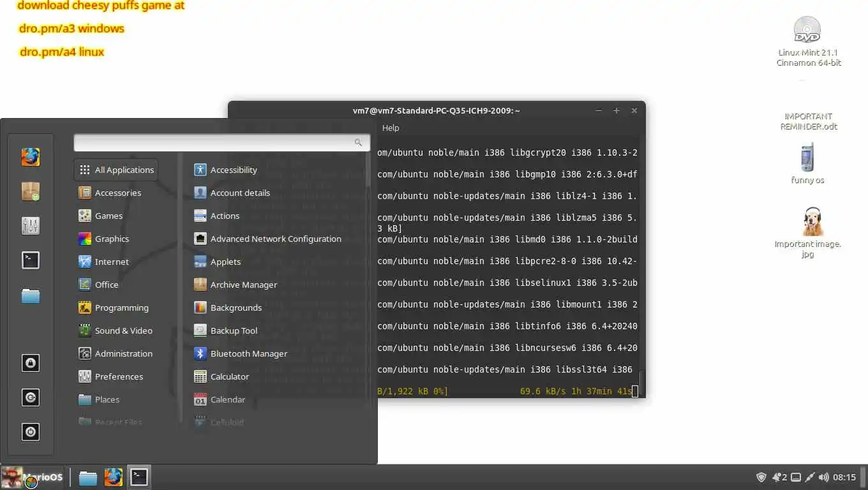868x490 pixels.
Task: Click the 69.6 kB/s download speed text
Action: coord(542,391)
